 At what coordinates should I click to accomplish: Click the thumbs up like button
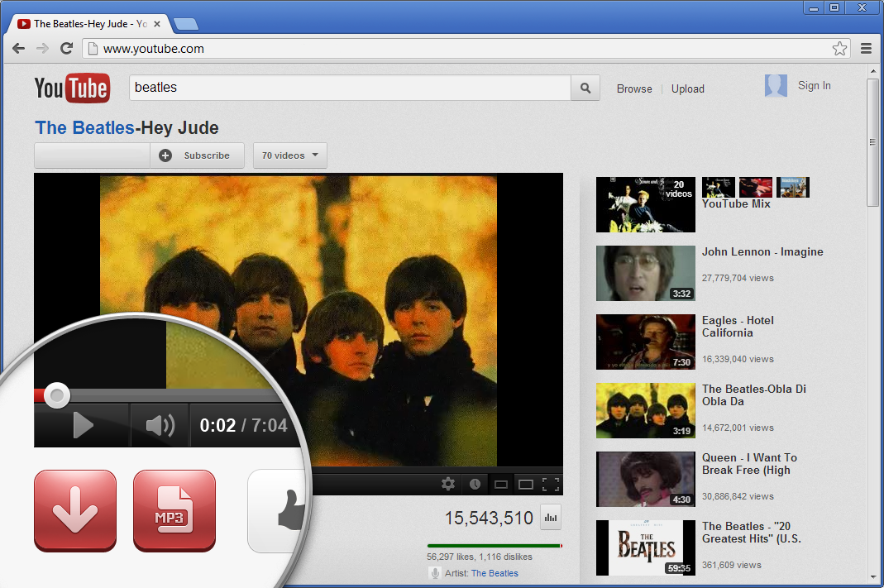pos(279,510)
